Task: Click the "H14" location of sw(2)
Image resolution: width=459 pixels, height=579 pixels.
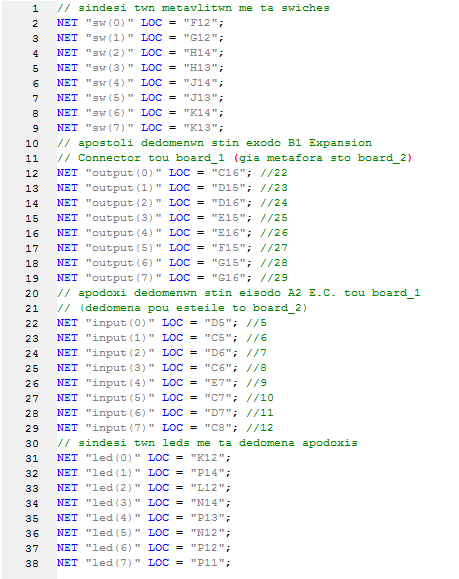Action: (x=200, y=53)
